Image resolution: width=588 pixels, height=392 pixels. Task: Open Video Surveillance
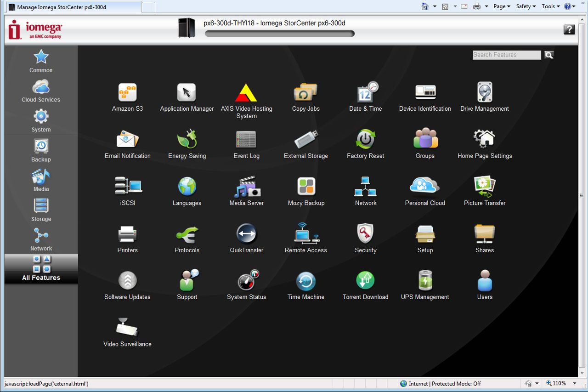(x=127, y=333)
